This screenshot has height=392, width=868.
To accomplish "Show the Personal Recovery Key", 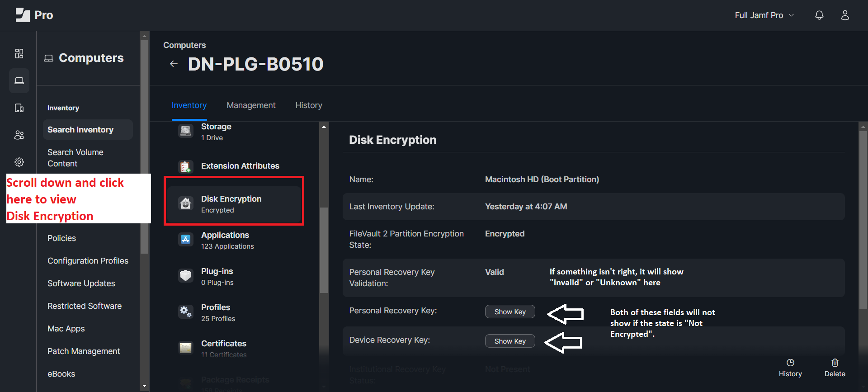I will click(509, 312).
